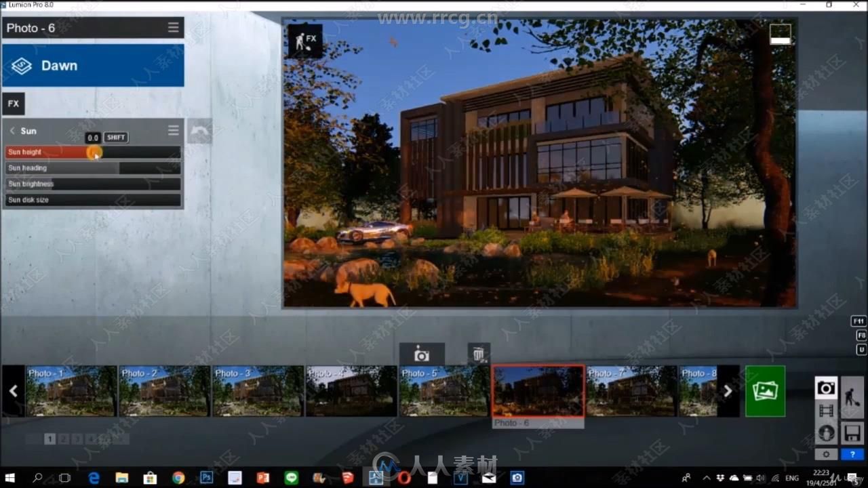868x488 pixels.
Task: Open Microsoft Store from taskbar
Action: pos(150,478)
